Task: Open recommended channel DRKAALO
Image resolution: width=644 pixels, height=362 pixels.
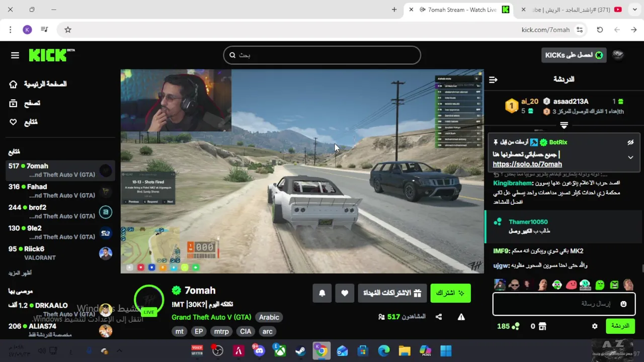Action: (60, 309)
